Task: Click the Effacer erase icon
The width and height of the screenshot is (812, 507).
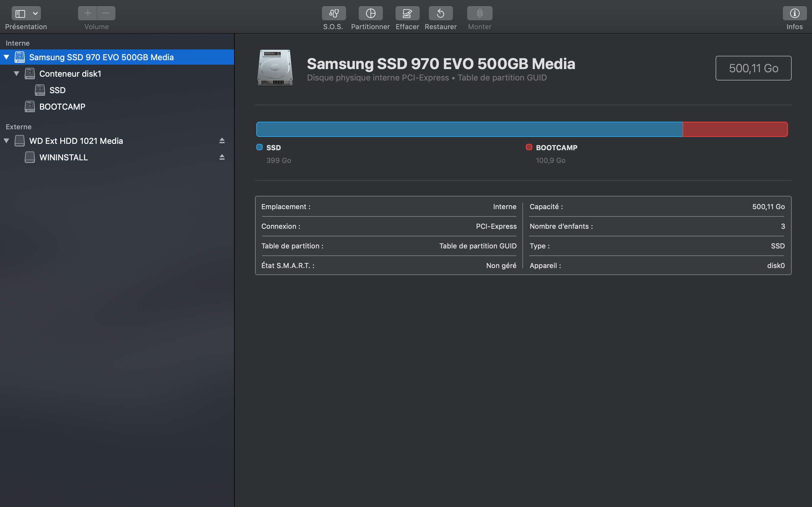Action: [407, 13]
